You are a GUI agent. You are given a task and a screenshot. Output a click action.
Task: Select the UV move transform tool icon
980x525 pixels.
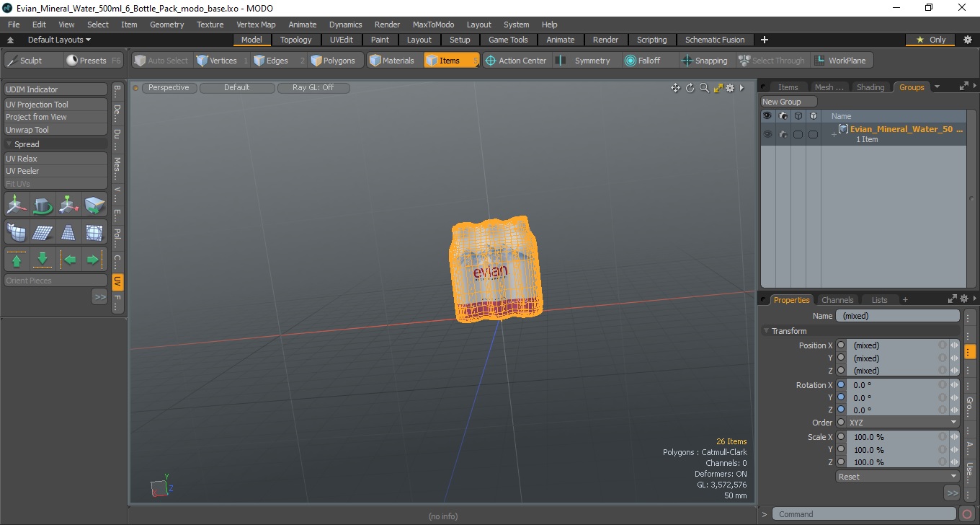point(17,206)
